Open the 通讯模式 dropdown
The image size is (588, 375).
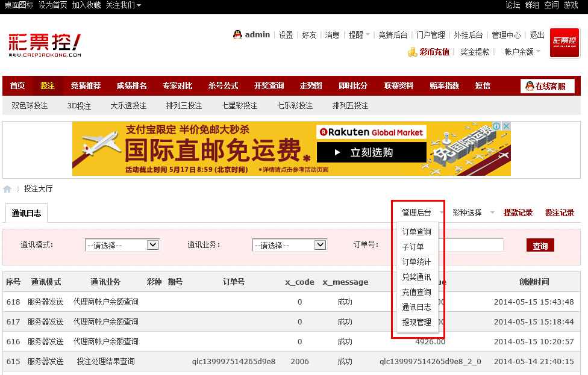[122, 245]
